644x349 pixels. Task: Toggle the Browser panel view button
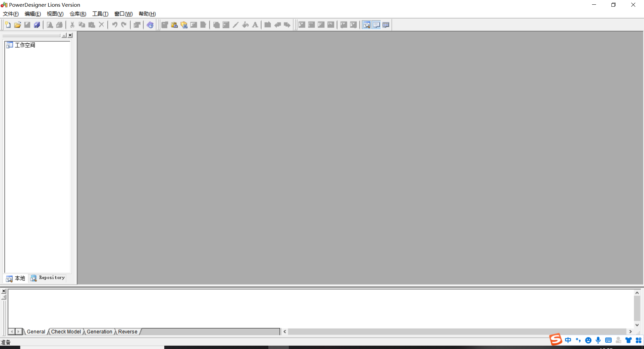[x=367, y=25]
